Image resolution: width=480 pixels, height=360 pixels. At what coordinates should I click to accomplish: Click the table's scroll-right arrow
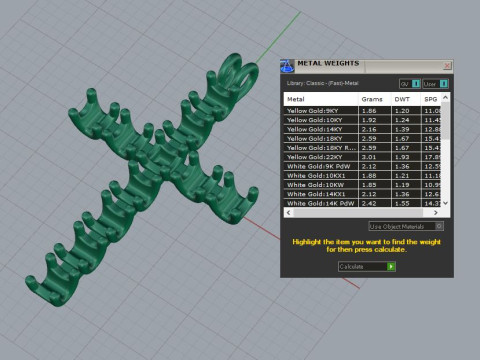tap(435, 213)
